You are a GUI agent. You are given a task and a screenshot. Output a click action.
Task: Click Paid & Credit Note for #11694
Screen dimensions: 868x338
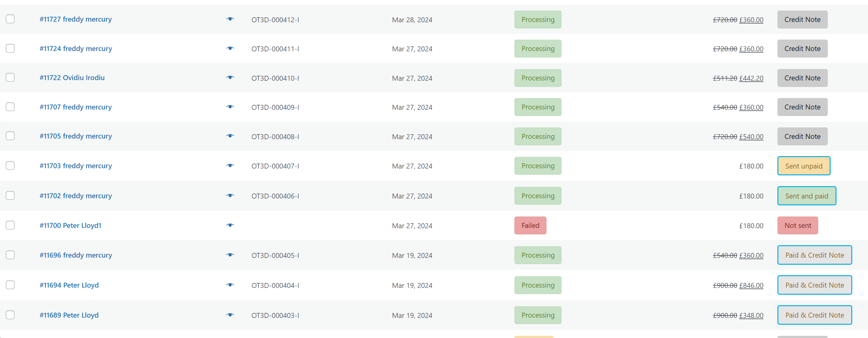815,285
